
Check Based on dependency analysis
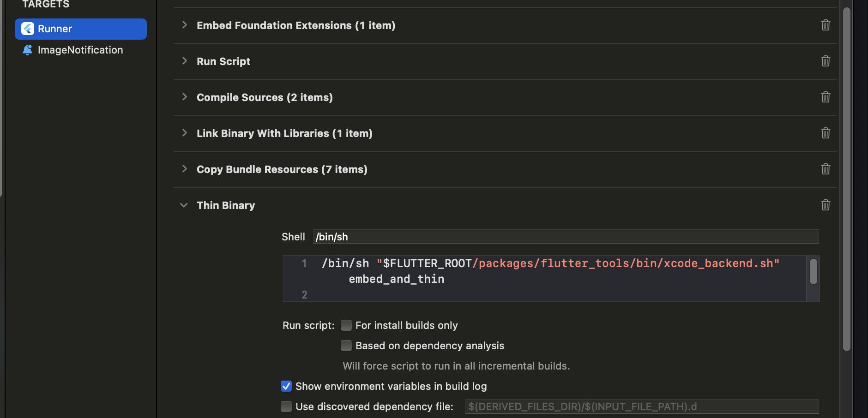346,346
